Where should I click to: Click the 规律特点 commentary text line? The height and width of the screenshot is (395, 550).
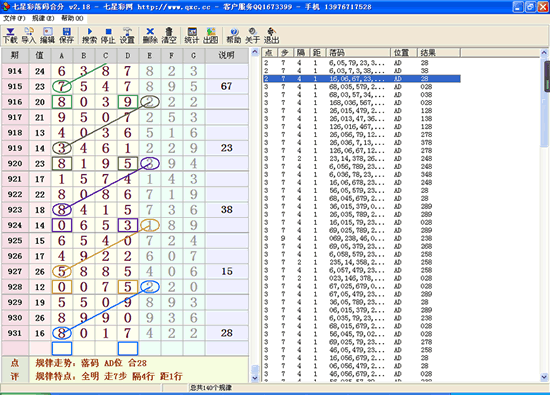point(109,376)
